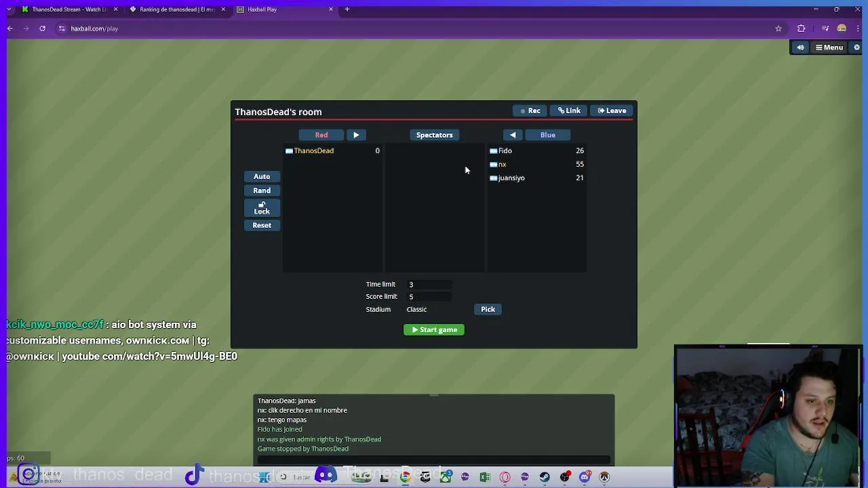Open a new browser tab
This screenshot has height=488, width=868.
(x=347, y=9)
